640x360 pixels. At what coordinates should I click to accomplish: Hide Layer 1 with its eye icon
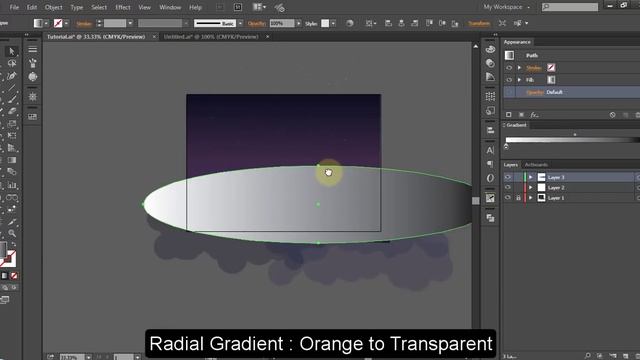point(508,198)
